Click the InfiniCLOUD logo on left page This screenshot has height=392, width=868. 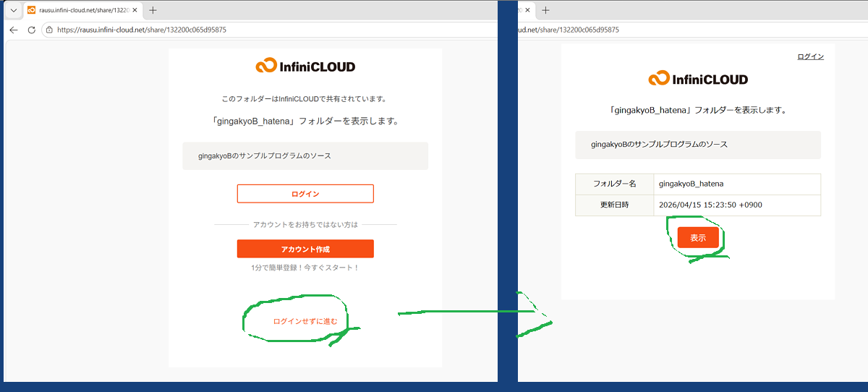coord(305,67)
